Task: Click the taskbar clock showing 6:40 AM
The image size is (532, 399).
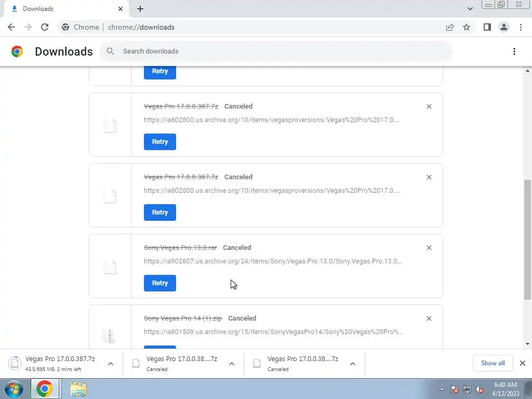Action: click(x=506, y=389)
